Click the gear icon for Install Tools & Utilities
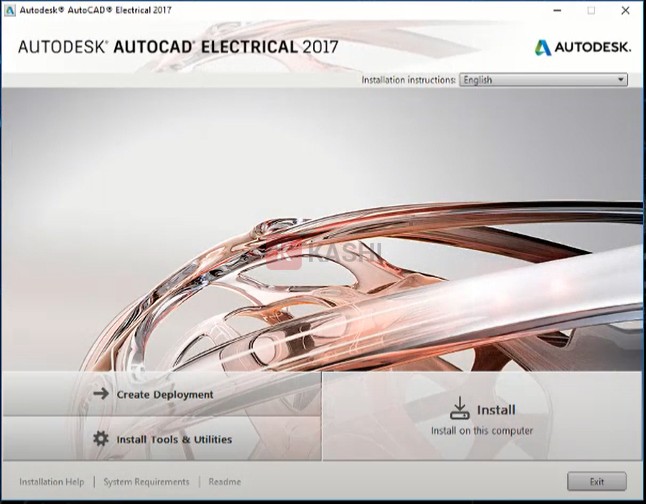646x504 pixels. click(100, 439)
